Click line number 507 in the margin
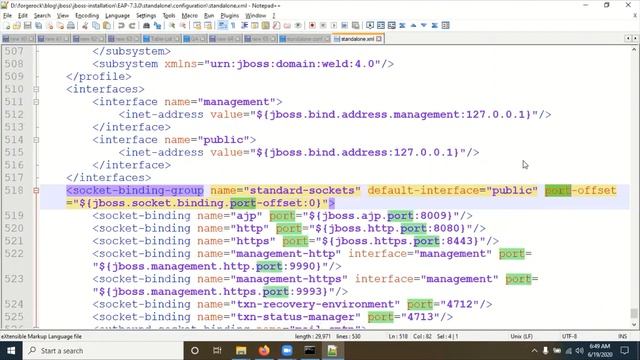 click(14, 51)
